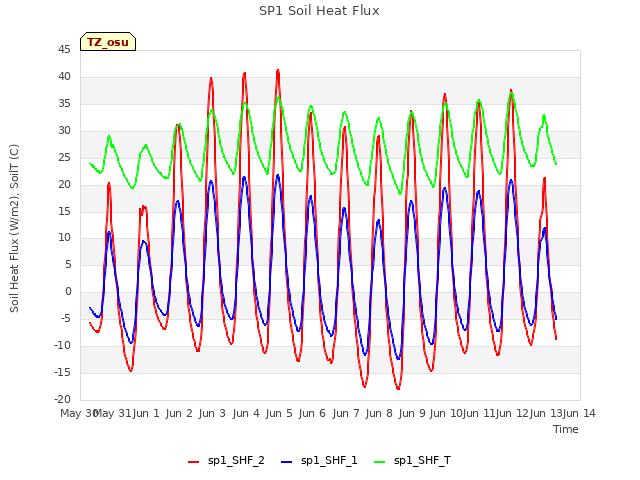Screen dimensions: 640x480
Task: Click the red sp1_SHF_2 legend swatch
Action: coord(193,462)
